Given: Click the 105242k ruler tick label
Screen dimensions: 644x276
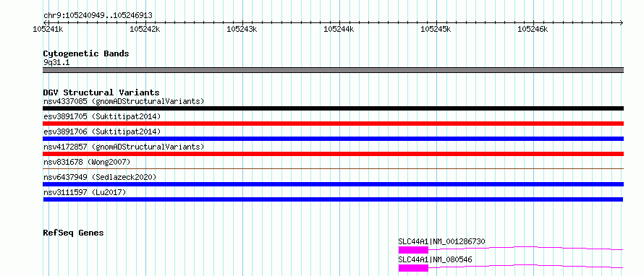Looking at the screenshot, I should (145, 29).
